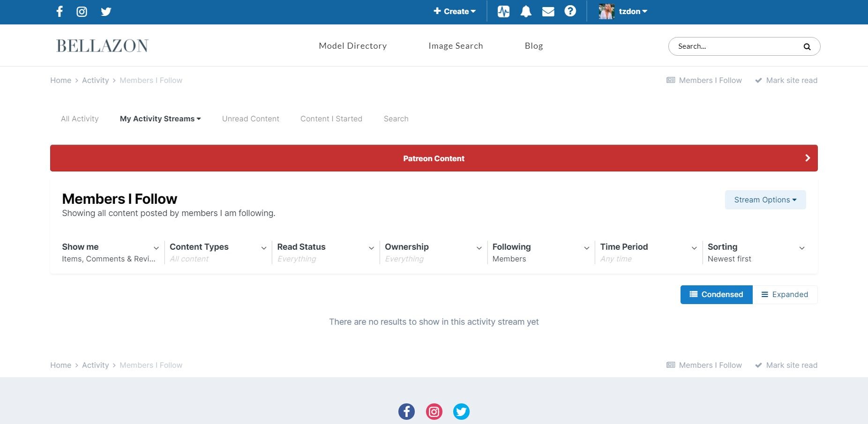Click the search magnifier icon
868x424 pixels.
click(x=807, y=46)
